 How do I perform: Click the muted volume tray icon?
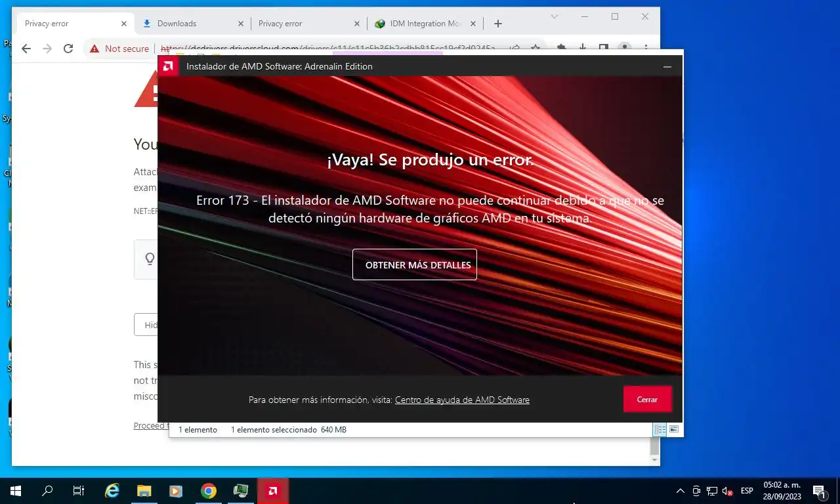(x=727, y=491)
